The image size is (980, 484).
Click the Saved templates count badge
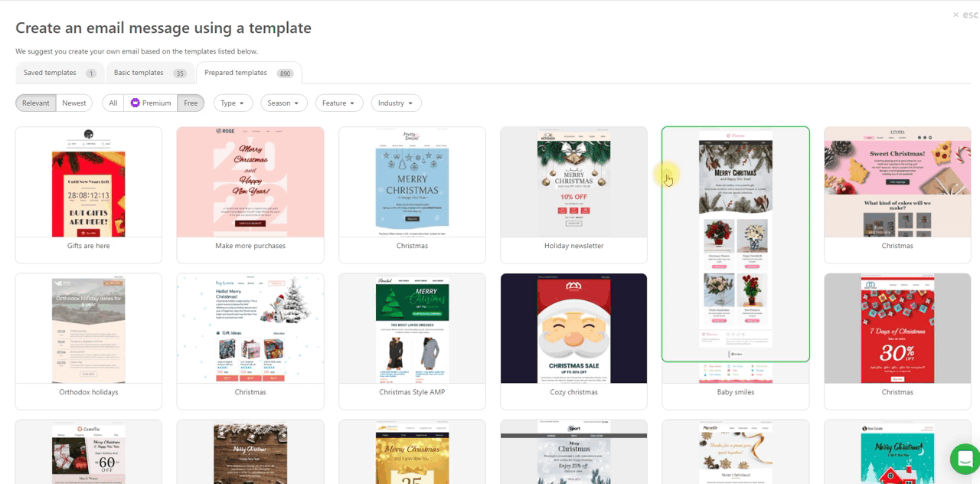(x=91, y=74)
